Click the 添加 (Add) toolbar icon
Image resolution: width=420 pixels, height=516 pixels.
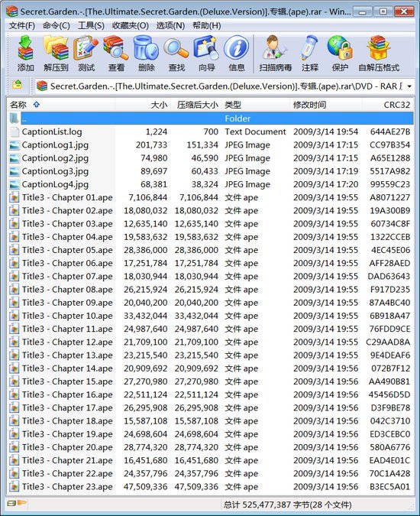25,54
